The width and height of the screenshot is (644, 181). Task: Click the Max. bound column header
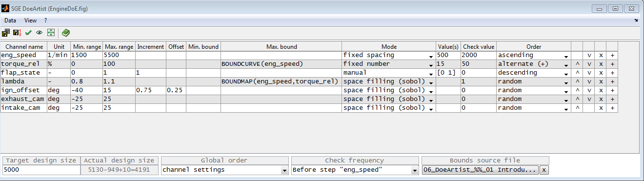(x=281, y=46)
